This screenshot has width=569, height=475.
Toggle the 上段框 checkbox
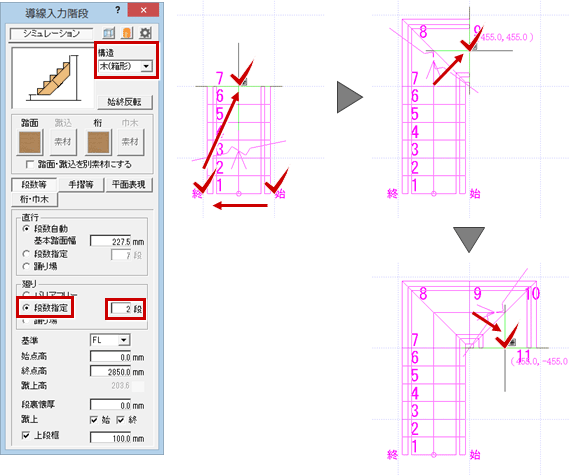tap(26, 435)
